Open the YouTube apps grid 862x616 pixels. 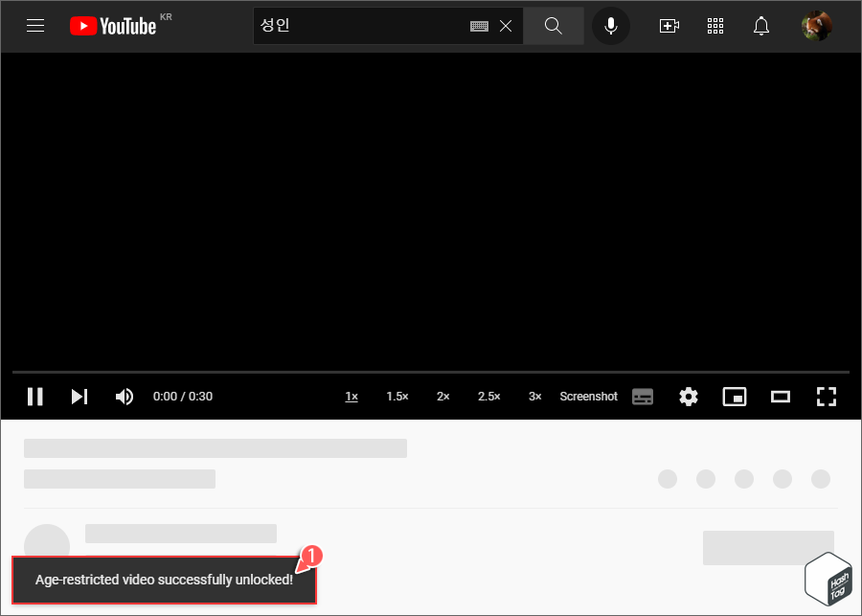(715, 26)
